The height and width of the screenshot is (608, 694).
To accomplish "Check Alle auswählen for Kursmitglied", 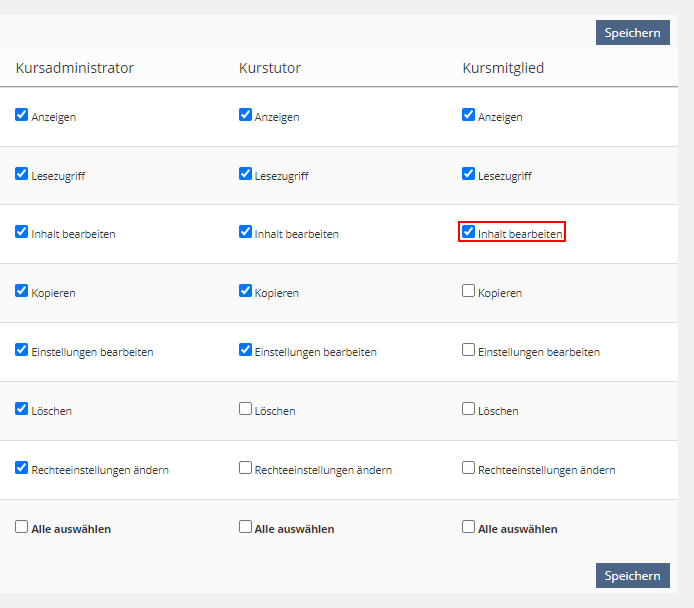I will [x=468, y=527].
